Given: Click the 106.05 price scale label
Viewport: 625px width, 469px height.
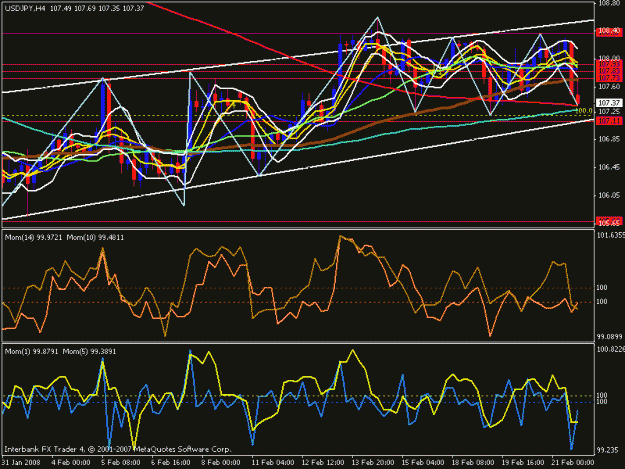Looking at the screenshot, I should 609,195.
